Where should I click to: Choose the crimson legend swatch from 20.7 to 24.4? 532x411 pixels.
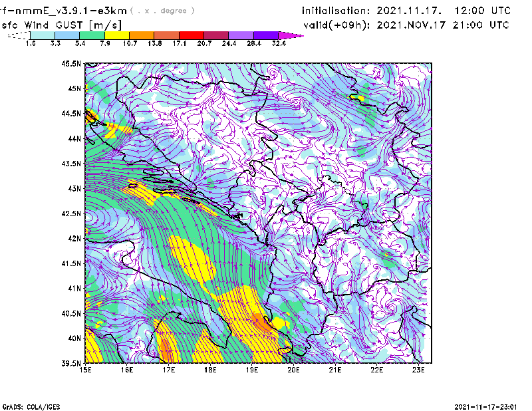click(x=216, y=35)
